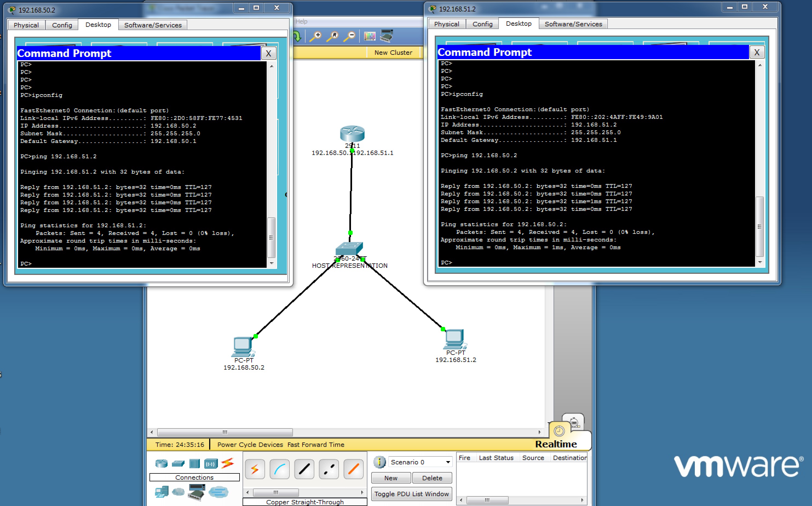Select Desktop tab in the 192.168.51.2 window
This screenshot has width=812, height=506.
pyautogui.click(x=519, y=24)
